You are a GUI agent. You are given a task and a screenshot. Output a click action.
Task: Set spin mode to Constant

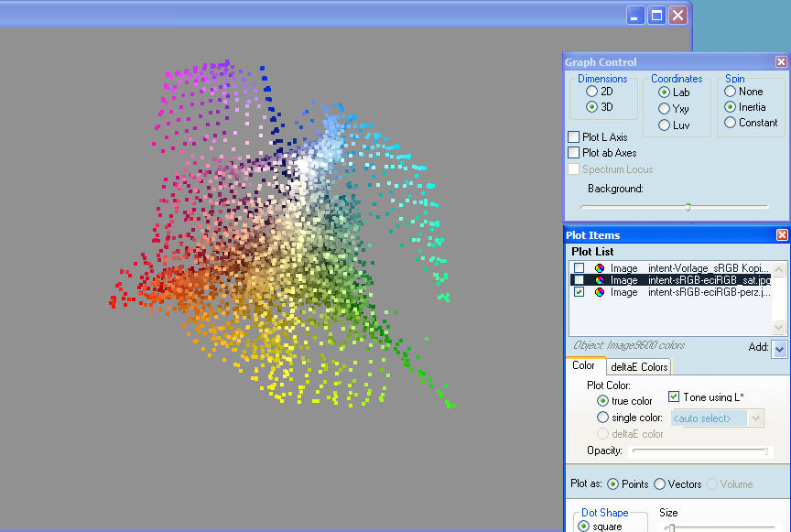tap(730, 122)
